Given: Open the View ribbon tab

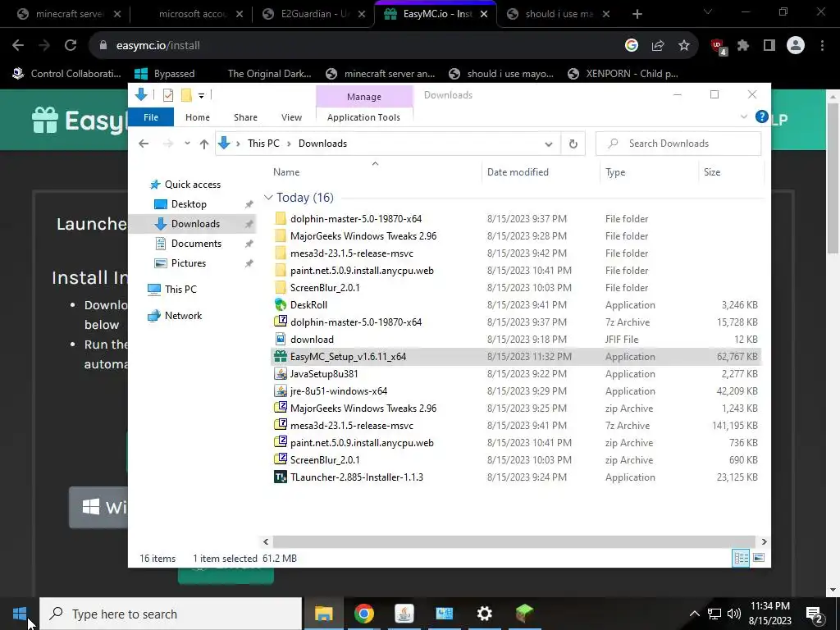Looking at the screenshot, I should pyautogui.click(x=291, y=117).
